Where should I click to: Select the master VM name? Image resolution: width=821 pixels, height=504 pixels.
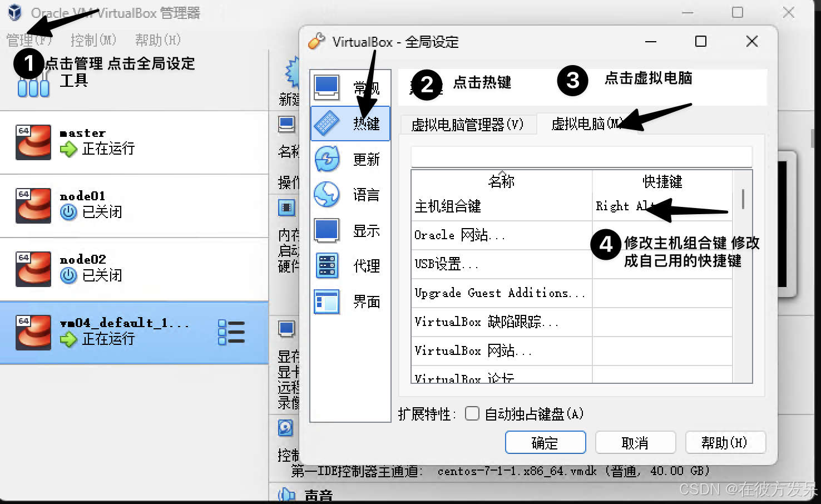tap(83, 133)
